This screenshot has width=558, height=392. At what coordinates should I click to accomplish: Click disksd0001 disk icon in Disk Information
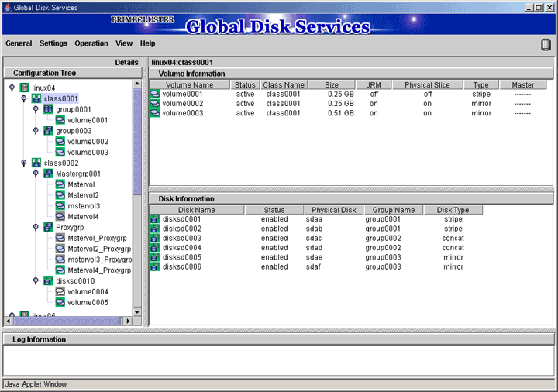155,219
